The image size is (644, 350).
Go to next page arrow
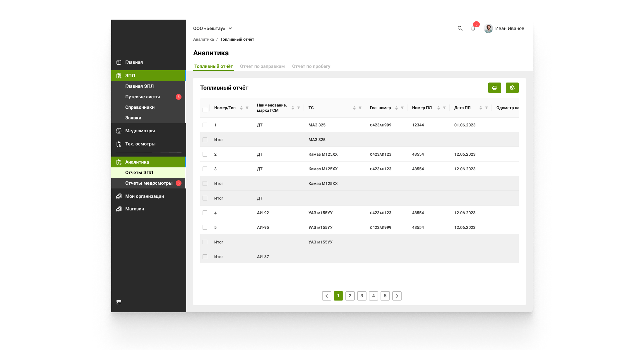coord(397,296)
